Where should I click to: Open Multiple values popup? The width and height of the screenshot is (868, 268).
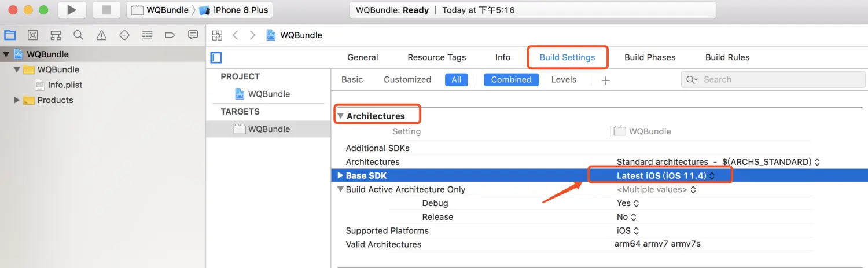tap(656, 189)
